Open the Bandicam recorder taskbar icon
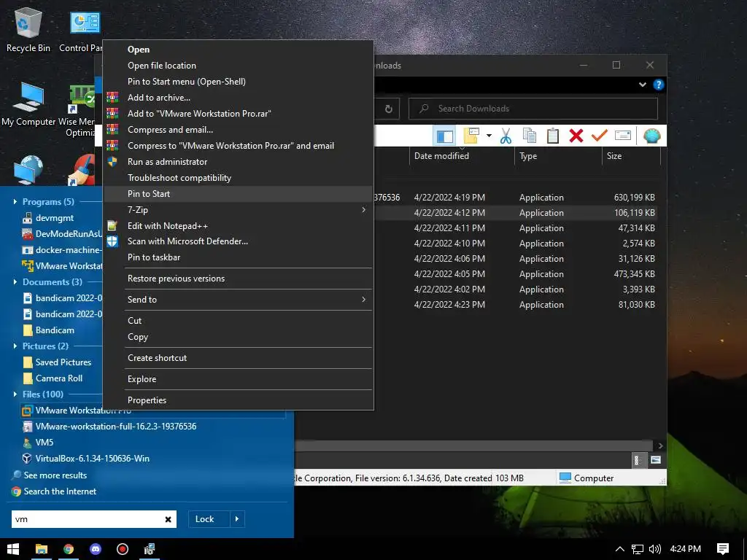Image resolution: width=747 pixels, height=560 pixels. [x=123, y=549]
